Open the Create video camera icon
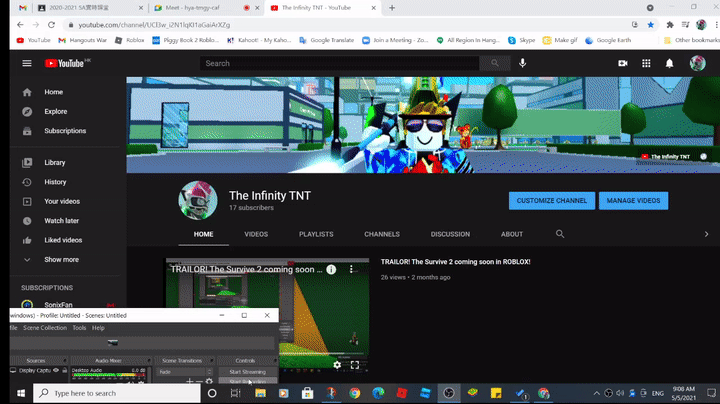Viewport: 720px width, 404px height. click(x=623, y=63)
